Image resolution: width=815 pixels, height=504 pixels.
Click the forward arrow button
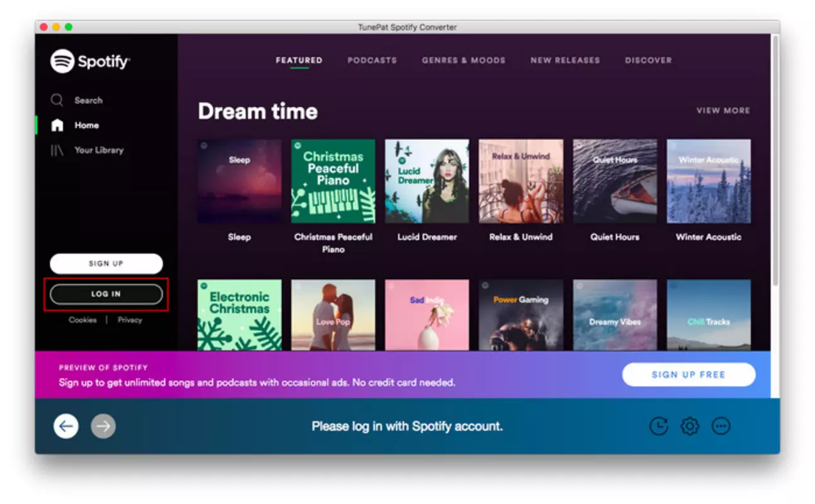coord(103,427)
